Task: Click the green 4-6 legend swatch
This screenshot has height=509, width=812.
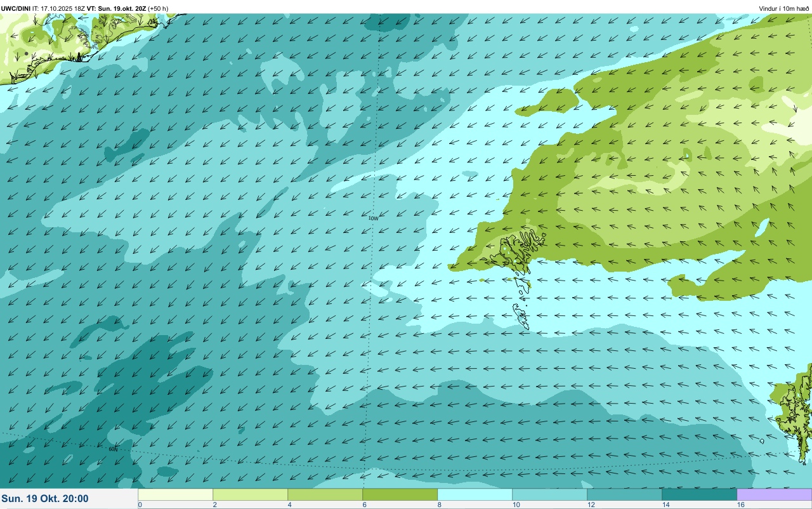Action: (325, 494)
